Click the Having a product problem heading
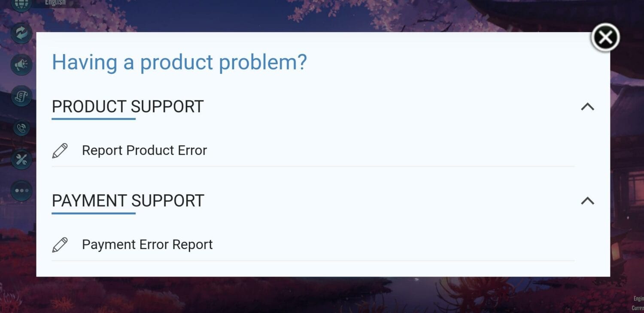Image resolution: width=644 pixels, height=313 pixels. tap(179, 62)
